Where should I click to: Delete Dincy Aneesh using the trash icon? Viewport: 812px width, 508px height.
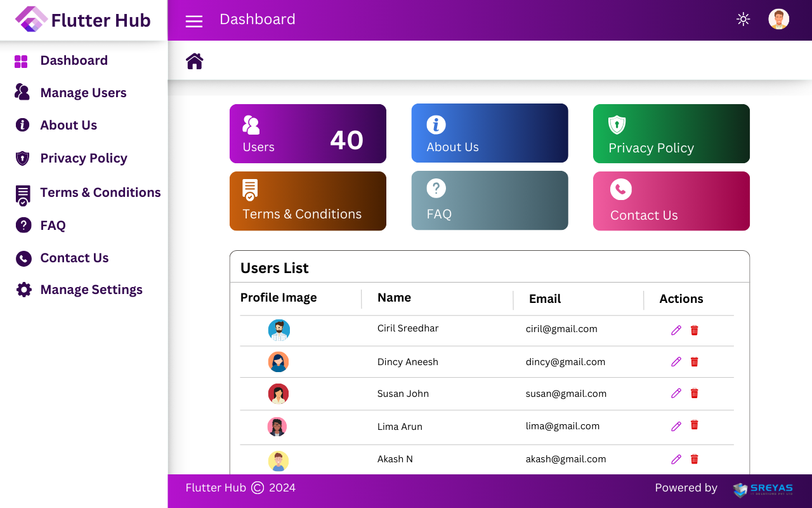(694, 362)
